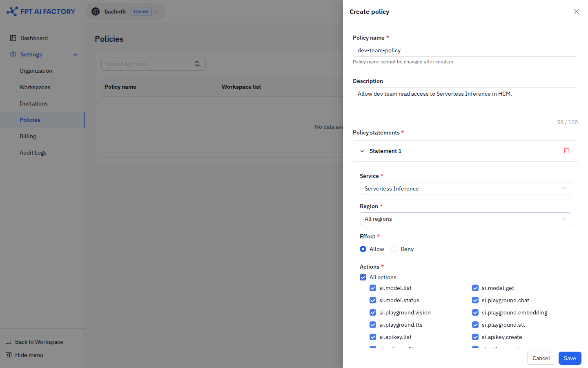Toggle si.playground.chat checkbox
The height and width of the screenshot is (368, 588).
click(475, 300)
